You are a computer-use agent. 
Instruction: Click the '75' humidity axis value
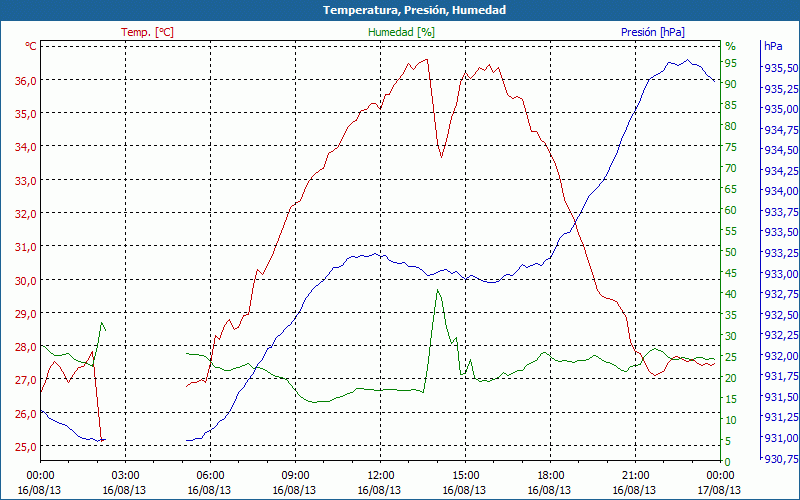point(731,147)
